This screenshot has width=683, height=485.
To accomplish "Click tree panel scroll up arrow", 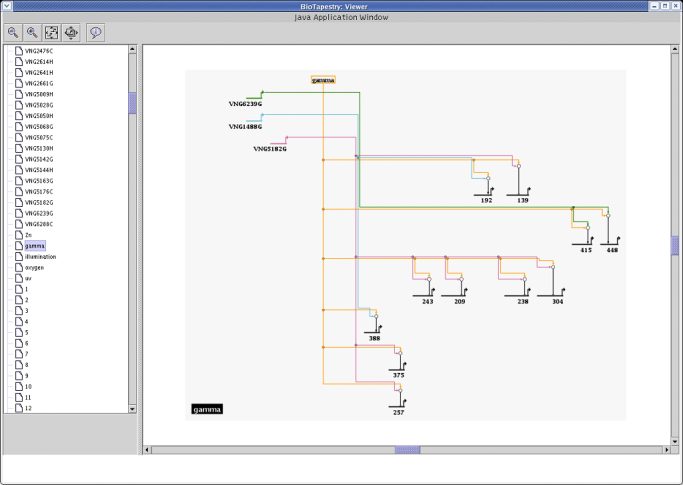I will tap(133, 49).
